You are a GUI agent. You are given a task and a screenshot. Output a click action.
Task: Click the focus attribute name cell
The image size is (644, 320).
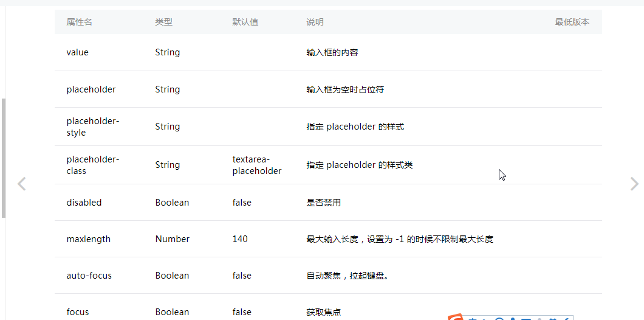pyautogui.click(x=78, y=312)
